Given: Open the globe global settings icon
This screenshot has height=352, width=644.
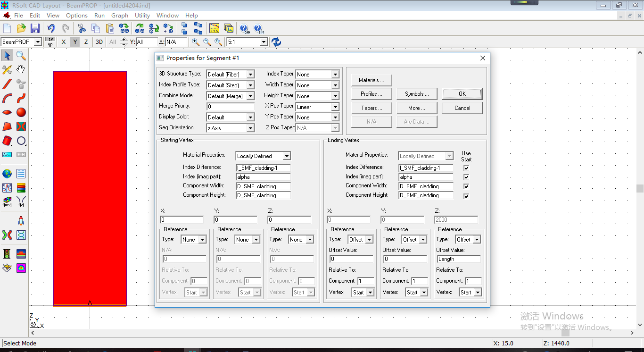Looking at the screenshot, I should click(7, 174).
